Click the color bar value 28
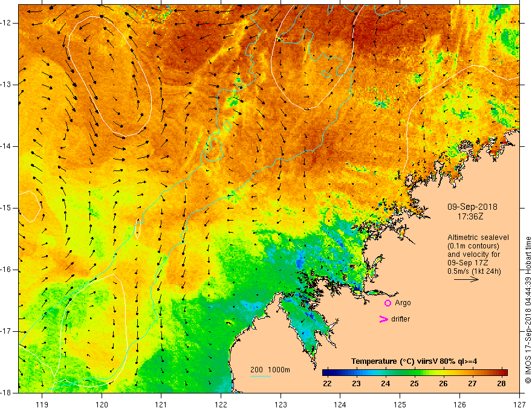The image size is (532, 411). pos(501,384)
